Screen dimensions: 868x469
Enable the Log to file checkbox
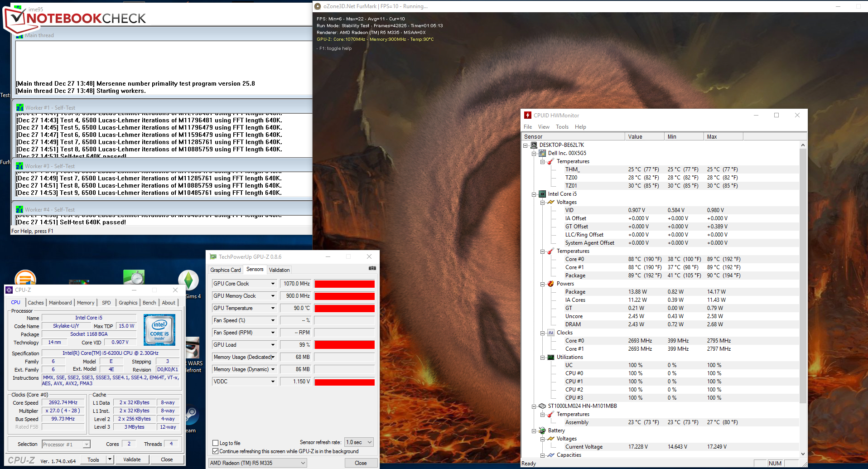click(216, 443)
